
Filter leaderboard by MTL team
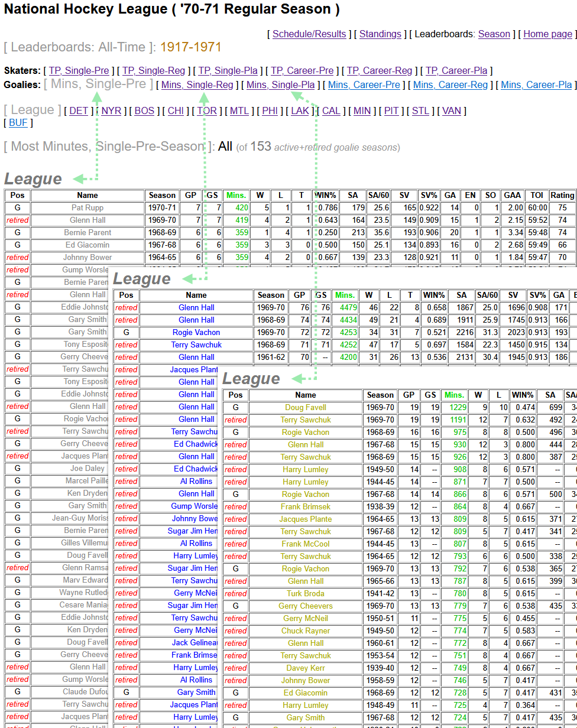pyautogui.click(x=239, y=111)
